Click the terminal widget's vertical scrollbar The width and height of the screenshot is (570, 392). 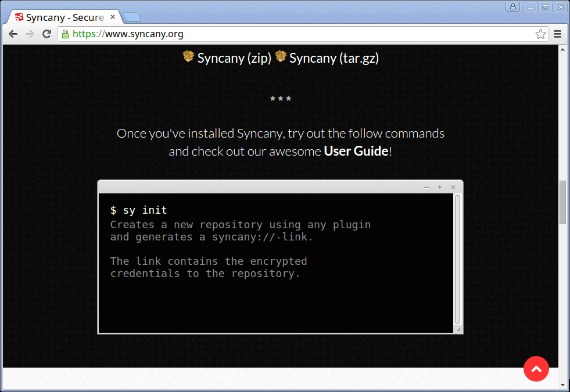pyautogui.click(x=458, y=260)
